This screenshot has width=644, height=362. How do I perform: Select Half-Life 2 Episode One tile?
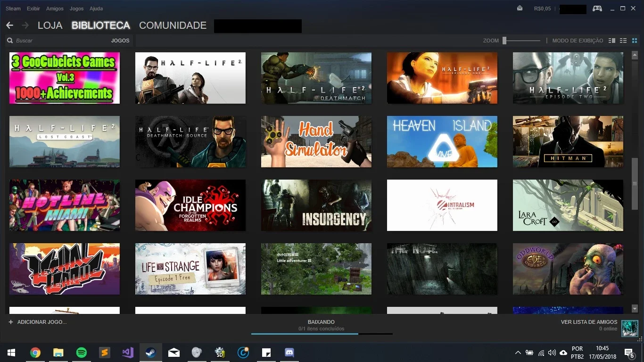click(x=442, y=78)
